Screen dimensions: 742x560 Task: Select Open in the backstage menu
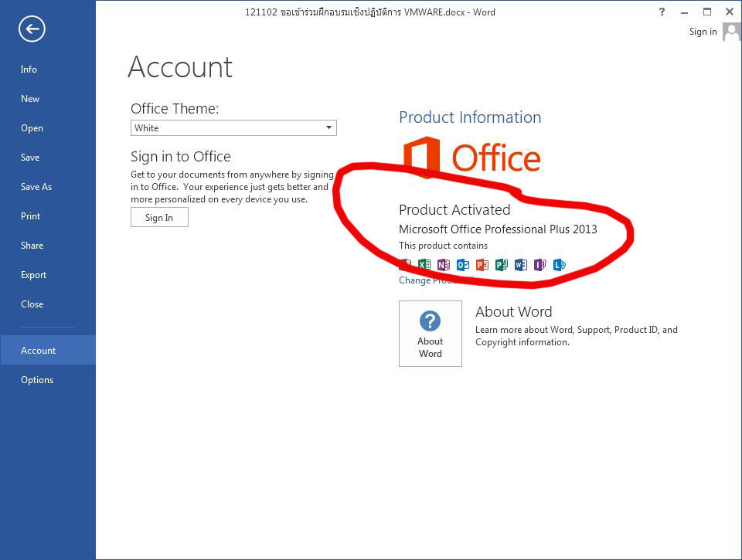(x=32, y=128)
